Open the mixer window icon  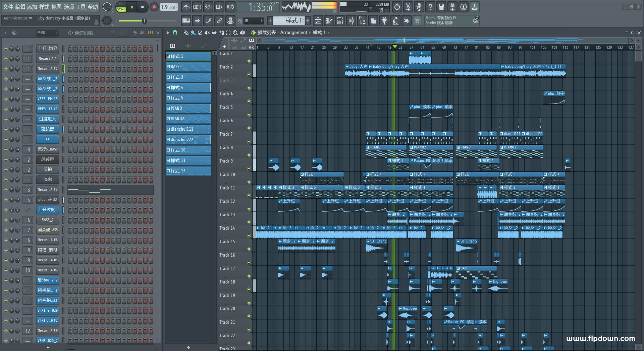click(x=351, y=21)
